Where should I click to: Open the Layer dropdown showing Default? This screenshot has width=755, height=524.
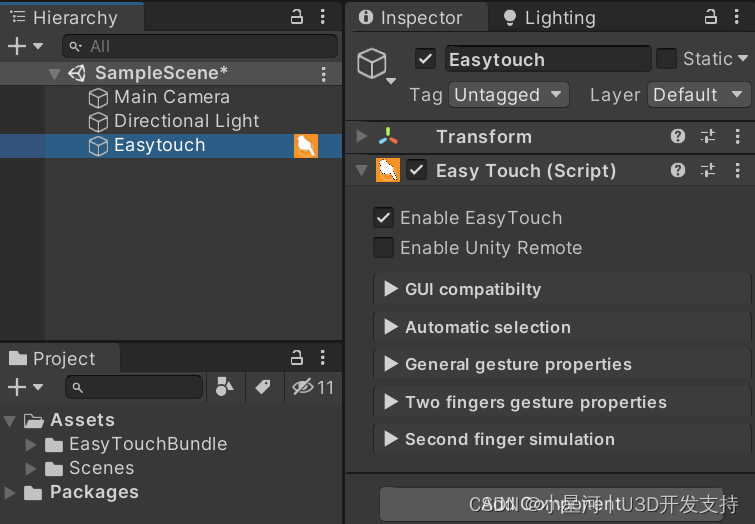pos(698,94)
